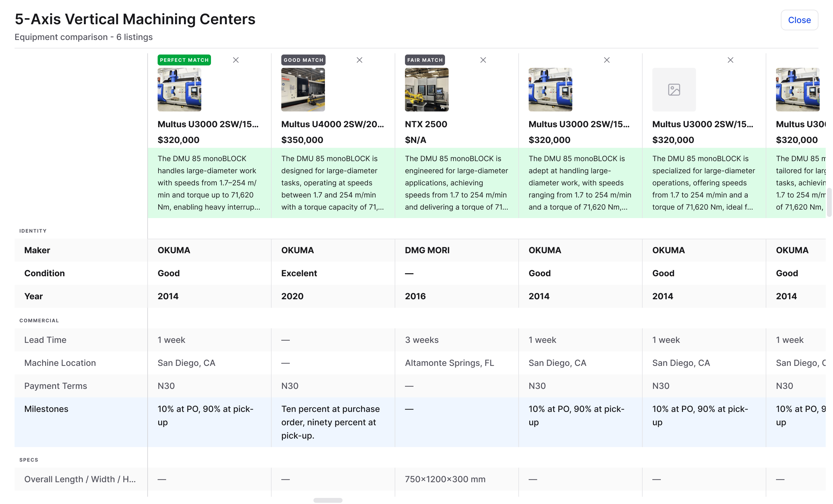This screenshot has height=504, width=833.
Task: Click the Fair Match badge
Action: tap(425, 60)
